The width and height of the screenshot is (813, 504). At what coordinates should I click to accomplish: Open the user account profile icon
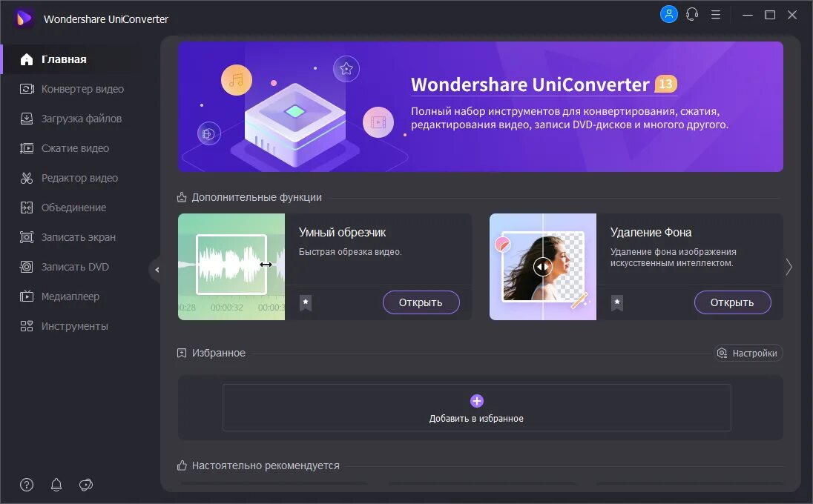669,14
